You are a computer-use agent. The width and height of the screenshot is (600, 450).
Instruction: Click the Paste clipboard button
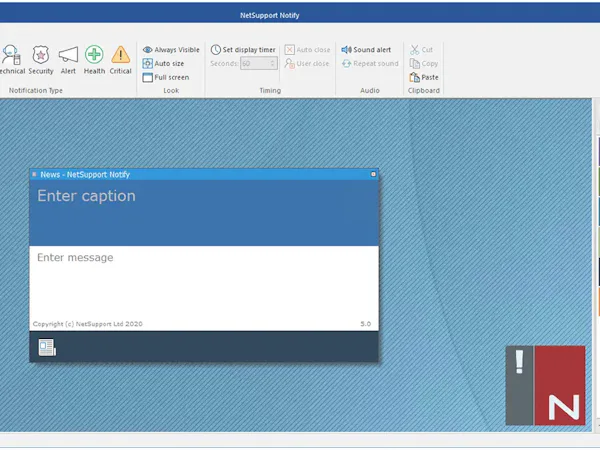coord(424,77)
